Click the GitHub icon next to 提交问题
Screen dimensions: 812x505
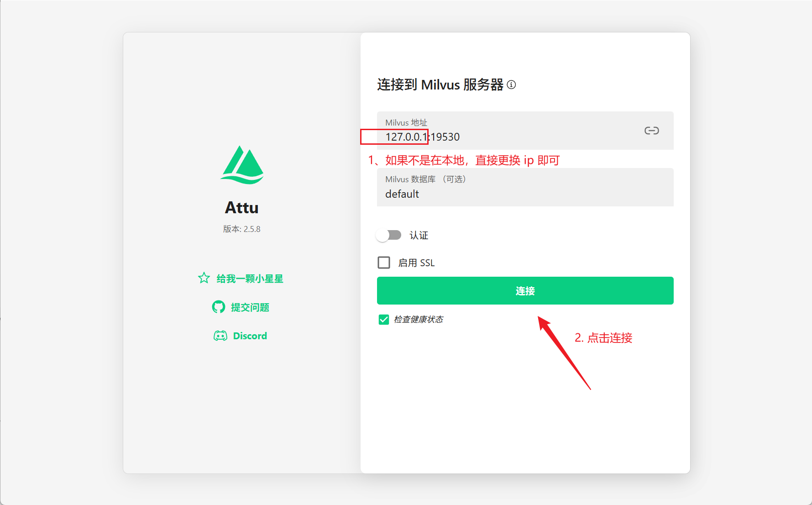[219, 307]
